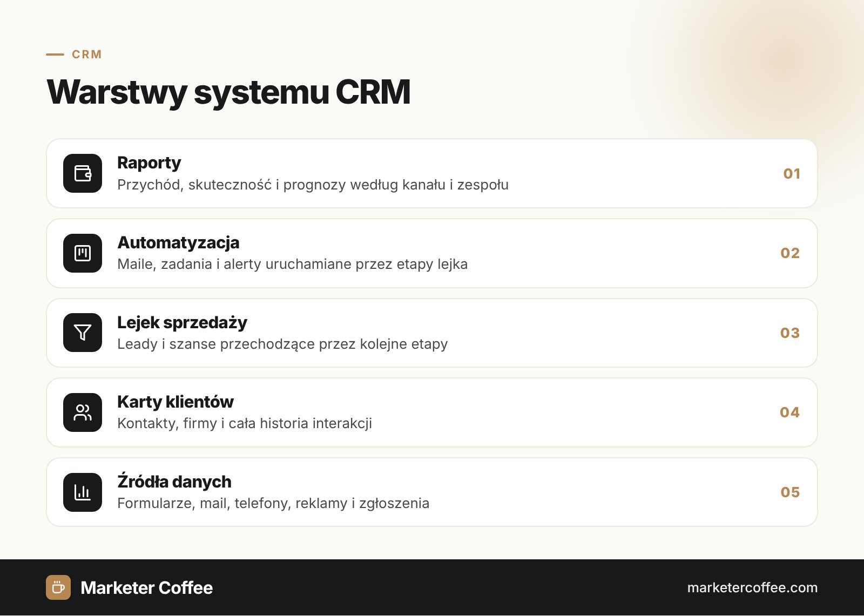Click the description 'Formularze, mail, telefony, reklamy i zgłoszenia'
Screen dimensions: 864x616
(273, 503)
